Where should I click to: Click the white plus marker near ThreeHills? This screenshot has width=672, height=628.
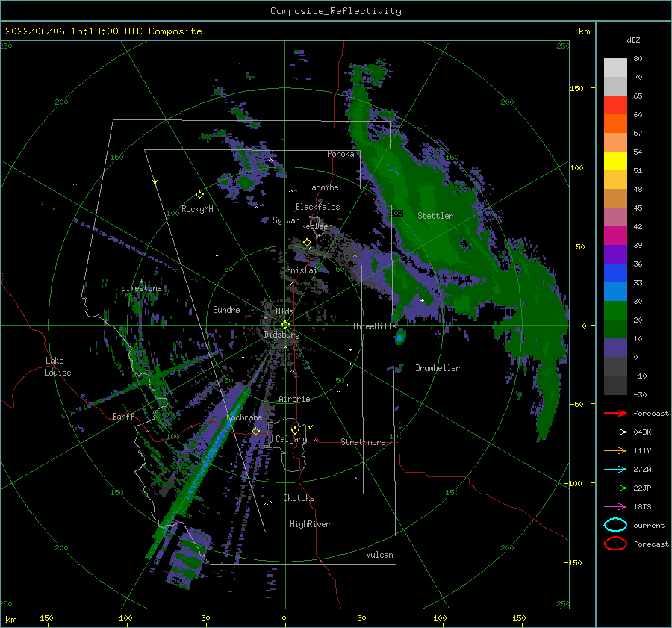tap(422, 300)
